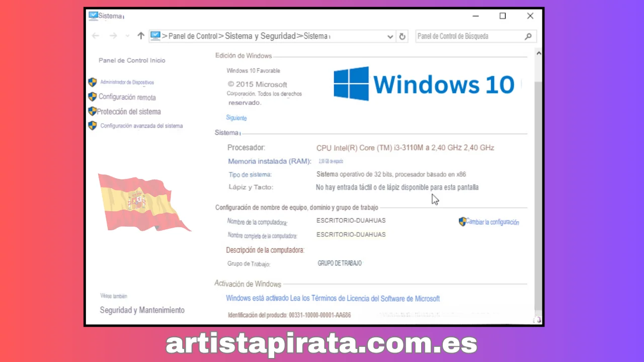
Task: Click the Forward navigation arrow
Action: click(113, 36)
